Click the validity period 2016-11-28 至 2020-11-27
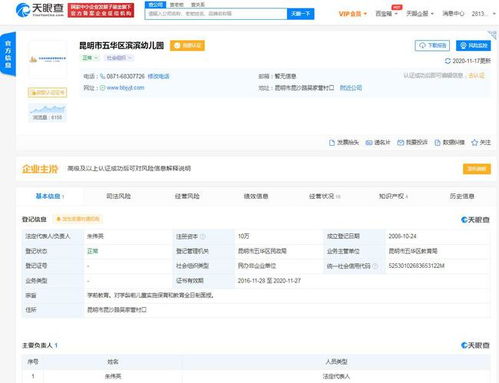This screenshot has width=499, height=383. 269,280
